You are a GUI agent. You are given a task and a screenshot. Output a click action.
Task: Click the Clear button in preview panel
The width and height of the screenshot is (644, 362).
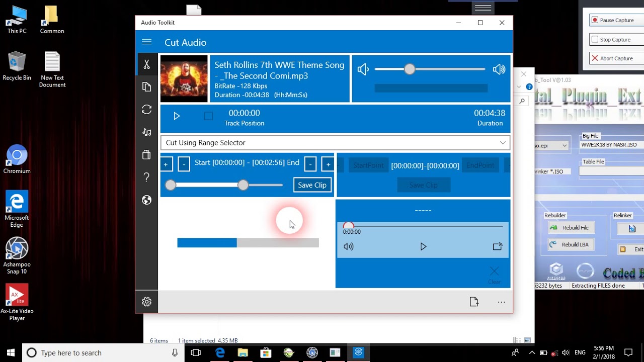[495, 276]
